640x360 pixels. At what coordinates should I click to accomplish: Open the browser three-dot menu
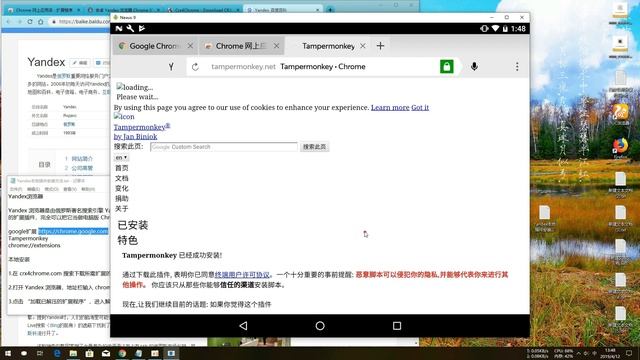(x=517, y=67)
